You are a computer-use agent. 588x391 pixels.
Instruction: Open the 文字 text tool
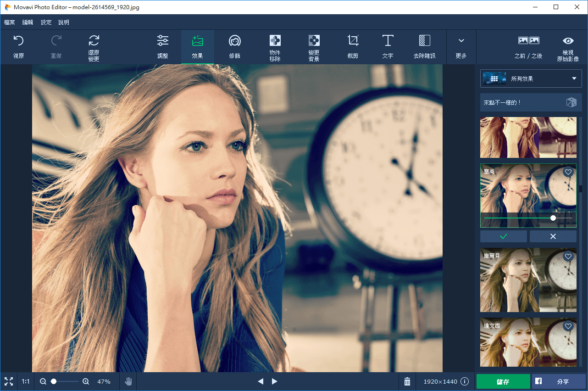388,47
